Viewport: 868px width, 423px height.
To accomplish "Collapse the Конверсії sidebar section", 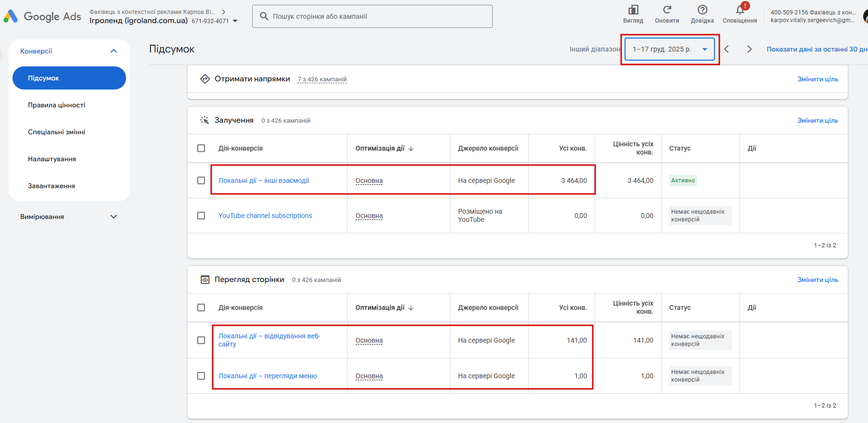I will pyautogui.click(x=114, y=51).
